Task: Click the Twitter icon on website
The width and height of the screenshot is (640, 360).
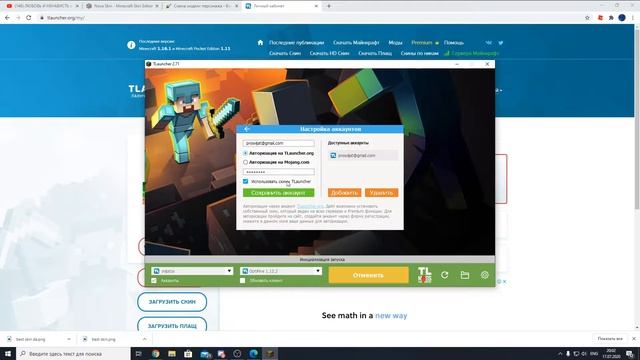Action: pyautogui.click(x=501, y=42)
